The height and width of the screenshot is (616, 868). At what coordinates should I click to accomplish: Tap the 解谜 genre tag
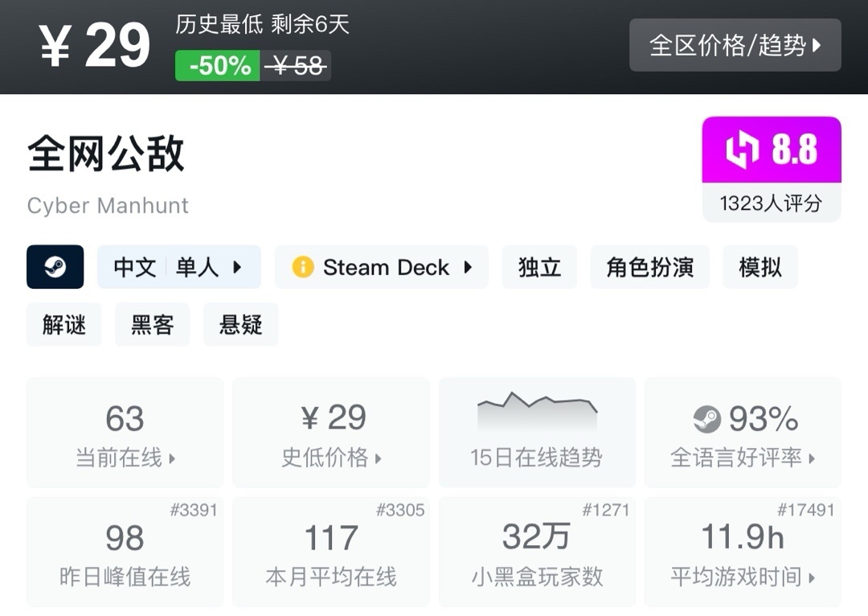[64, 325]
